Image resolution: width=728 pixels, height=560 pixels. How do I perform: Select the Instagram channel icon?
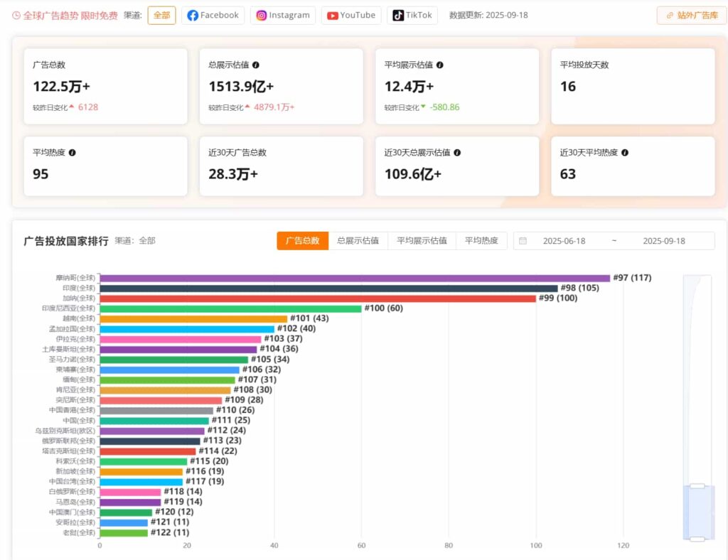point(262,16)
